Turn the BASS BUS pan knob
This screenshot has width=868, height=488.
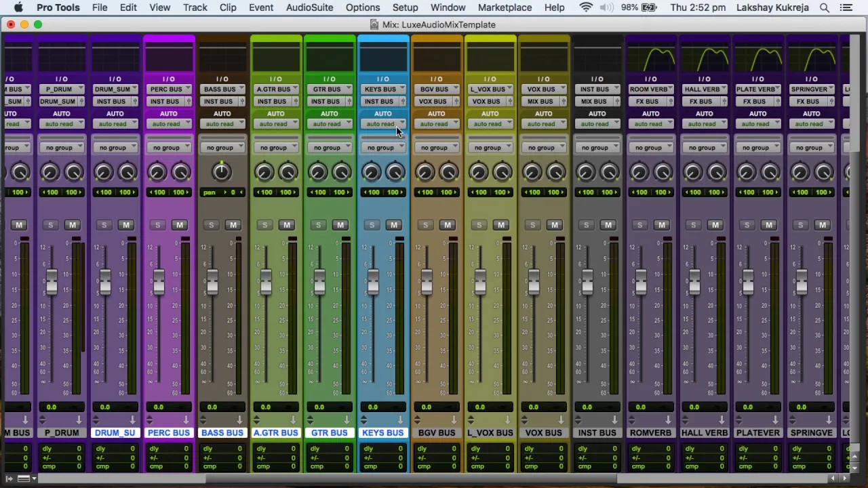(221, 172)
